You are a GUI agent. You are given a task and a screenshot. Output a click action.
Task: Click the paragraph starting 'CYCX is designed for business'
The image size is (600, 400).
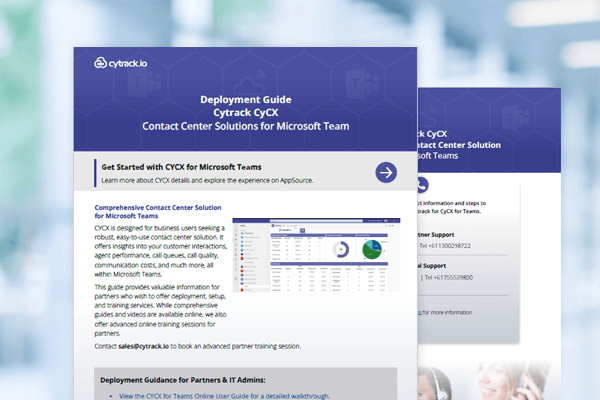pos(161,251)
